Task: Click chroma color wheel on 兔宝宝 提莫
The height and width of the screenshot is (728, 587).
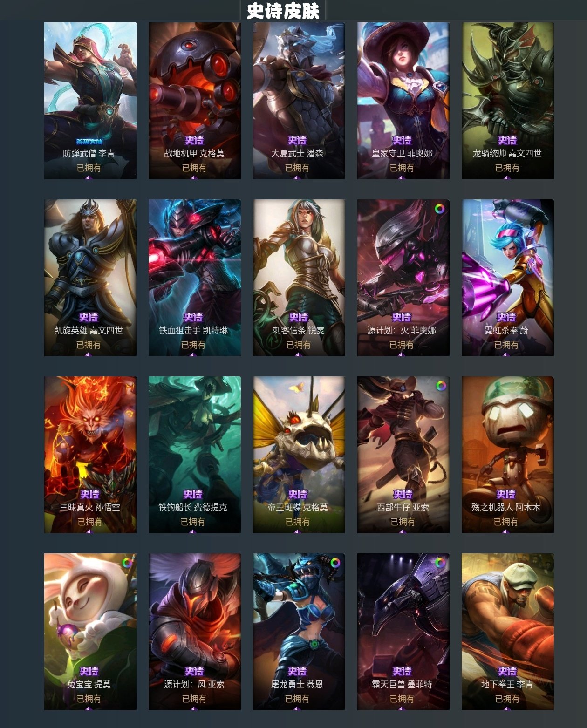Action: [x=127, y=563]
